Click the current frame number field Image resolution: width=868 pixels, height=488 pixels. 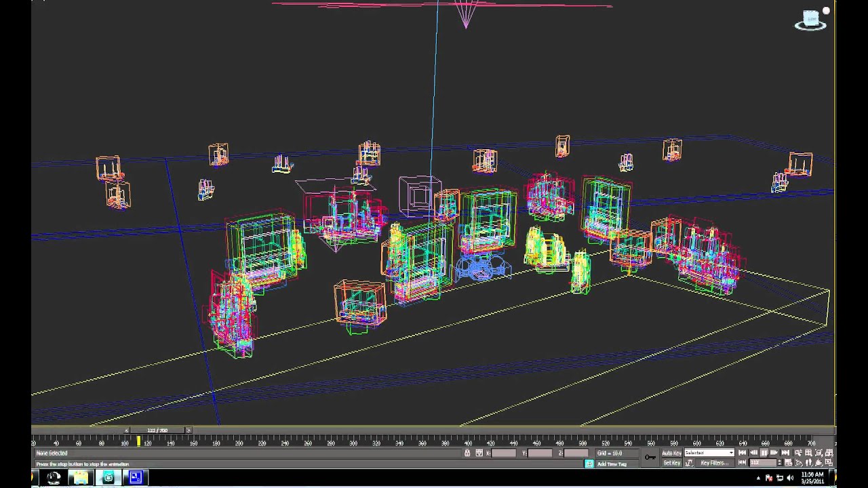click(763, 463)
